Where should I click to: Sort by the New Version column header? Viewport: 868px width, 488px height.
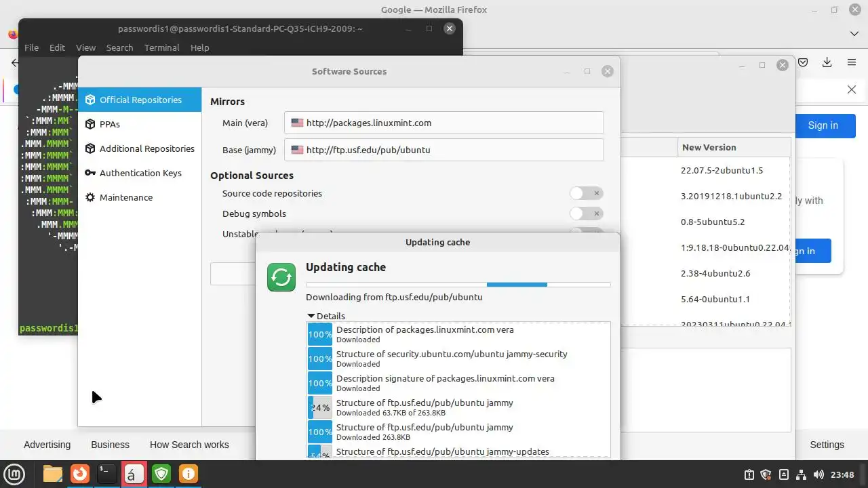(734, 147)
